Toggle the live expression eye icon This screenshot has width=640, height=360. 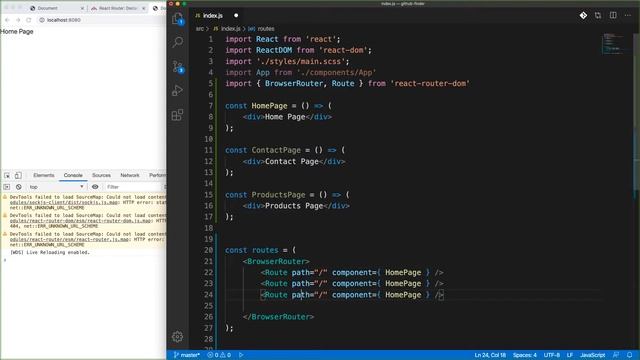95,187
